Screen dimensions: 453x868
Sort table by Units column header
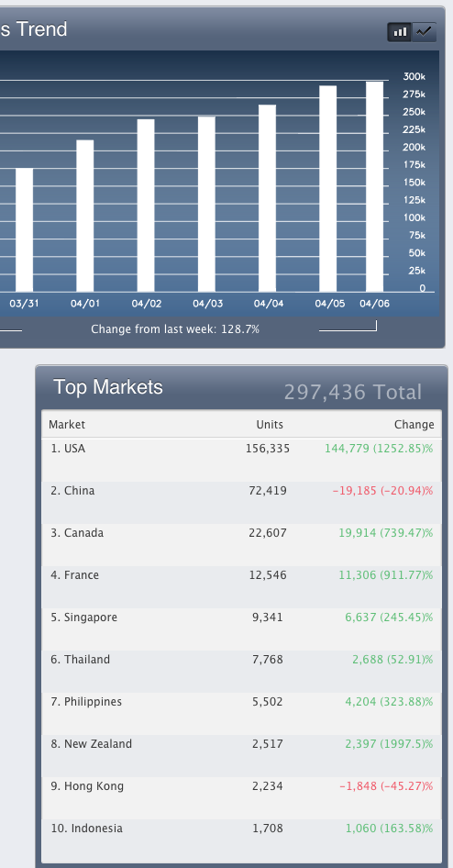270,425
